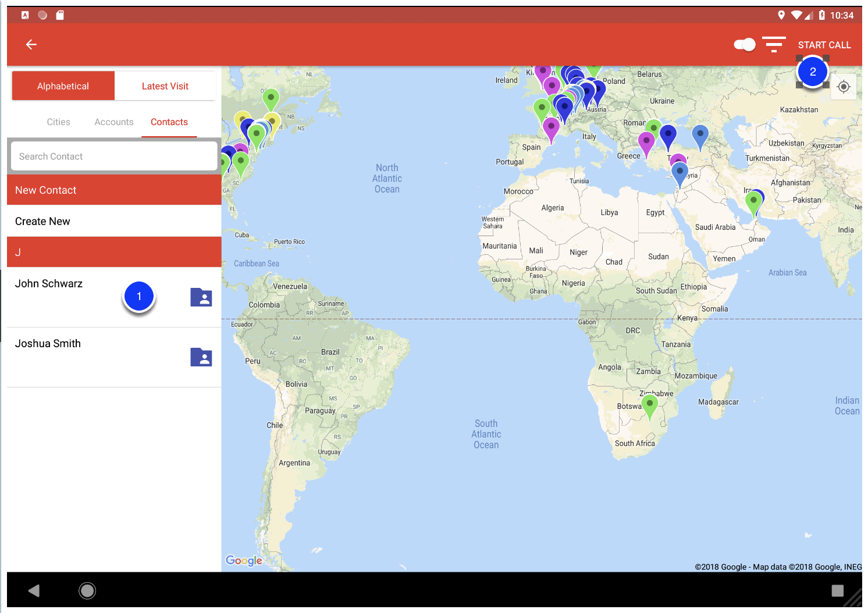Center map on my location
Screen dimensions: 868x613
coord(844,87)
